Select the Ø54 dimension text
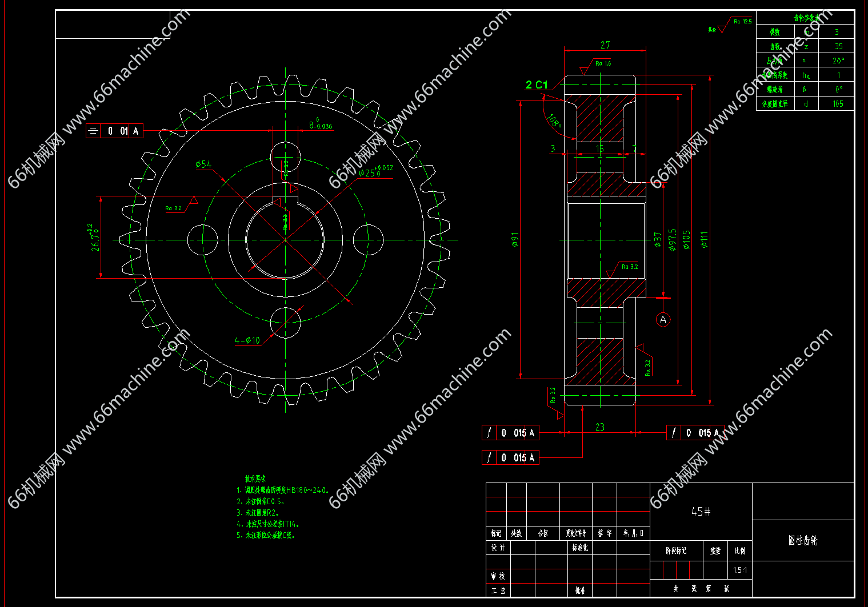868x607 pixels. point(203,164)
